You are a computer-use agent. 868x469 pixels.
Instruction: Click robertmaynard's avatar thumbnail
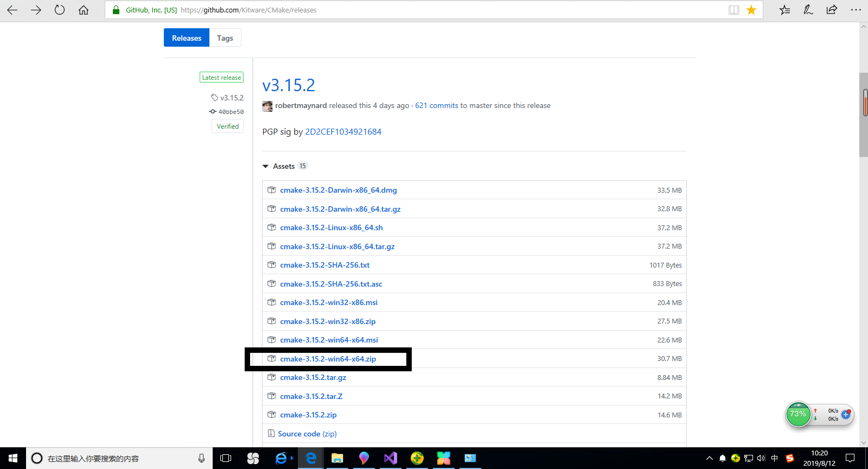[267, 106]
